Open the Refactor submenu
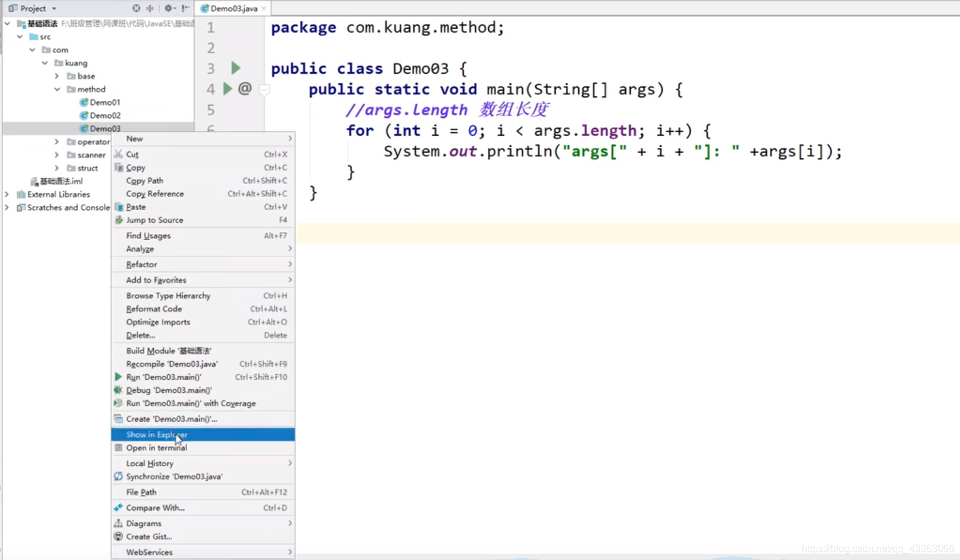 [203, 264]
